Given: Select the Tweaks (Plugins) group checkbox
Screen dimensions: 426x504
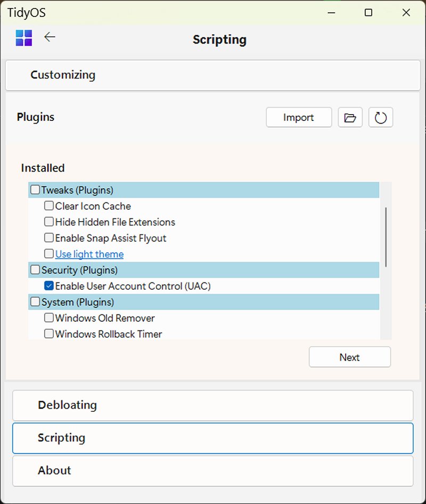Looking at the screenshot, I should (x=35, y=190).
